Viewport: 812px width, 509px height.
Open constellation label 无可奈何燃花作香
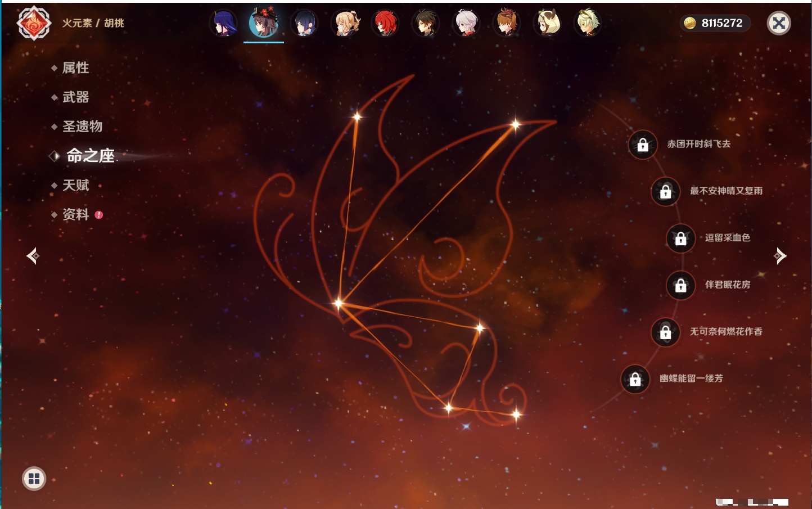pos(727,331)
